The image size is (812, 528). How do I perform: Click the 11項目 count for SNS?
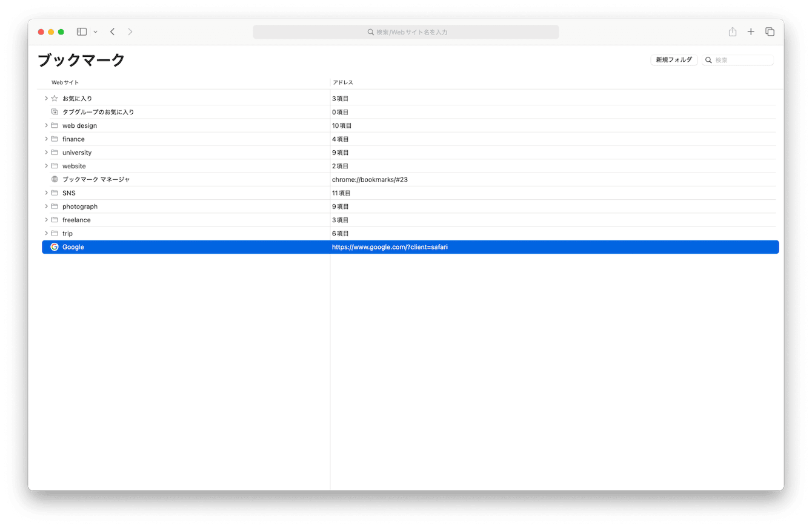point(341,193)
